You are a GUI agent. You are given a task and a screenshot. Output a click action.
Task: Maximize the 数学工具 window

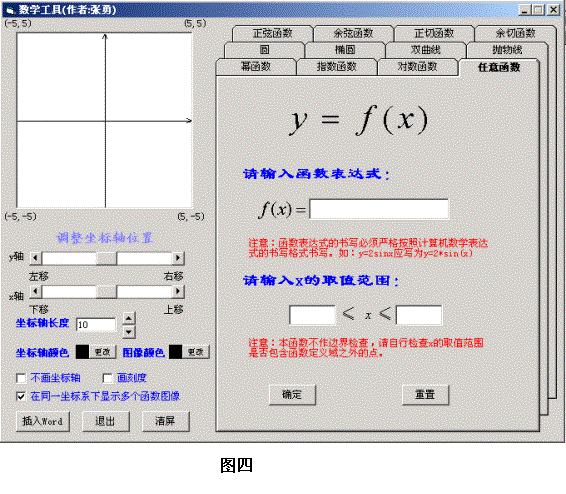coord(538,10)
